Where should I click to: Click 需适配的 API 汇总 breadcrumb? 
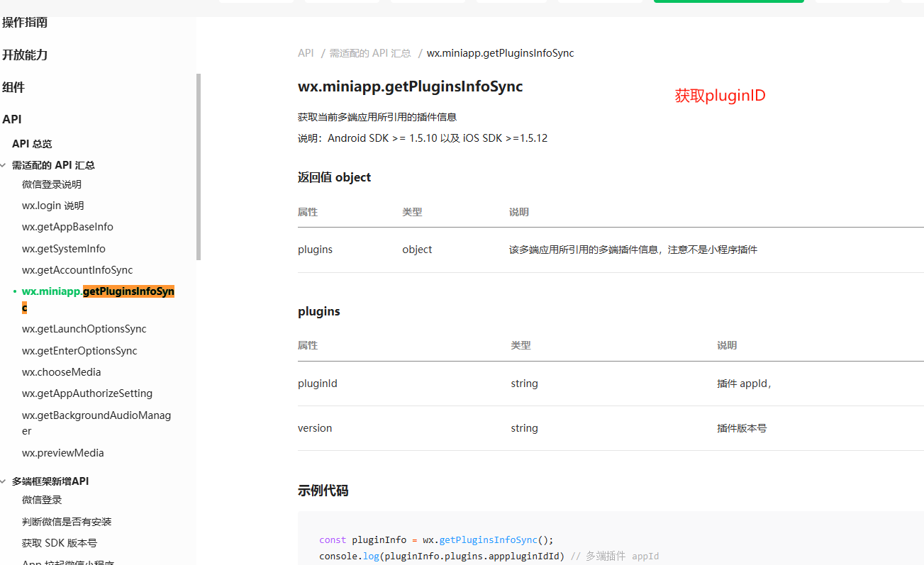(x=370, y=53)
